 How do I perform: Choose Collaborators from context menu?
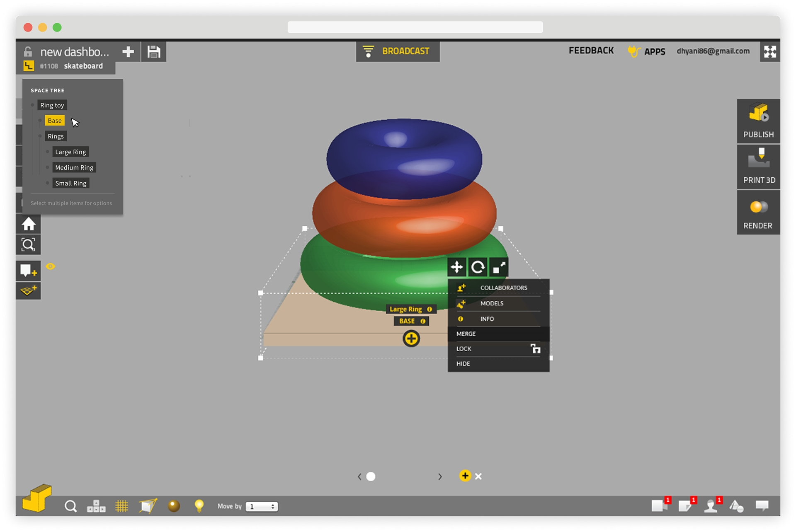point(499,288)
